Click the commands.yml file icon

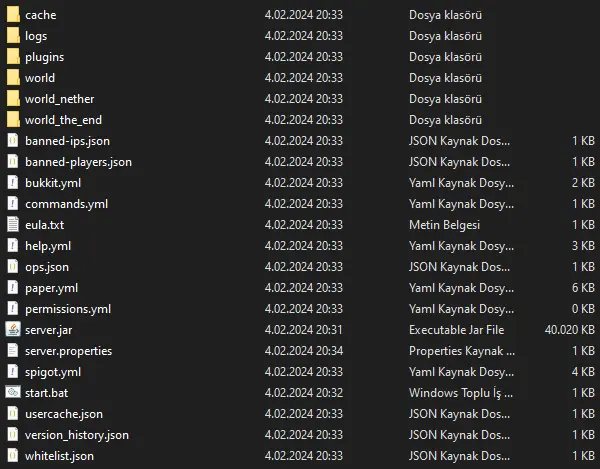13,204
